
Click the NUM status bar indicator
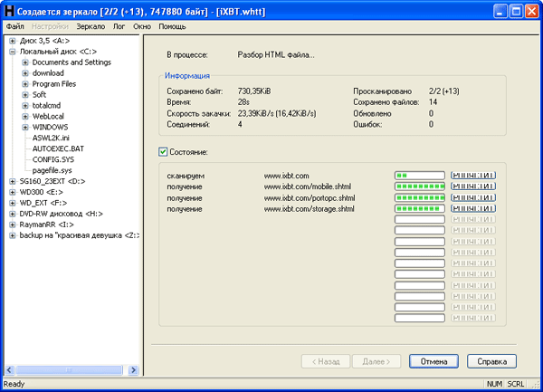[x=494, y=384]
